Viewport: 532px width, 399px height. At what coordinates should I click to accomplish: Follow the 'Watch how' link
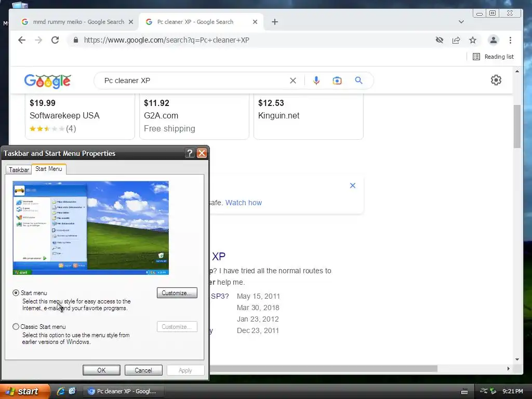coord(244,203)
